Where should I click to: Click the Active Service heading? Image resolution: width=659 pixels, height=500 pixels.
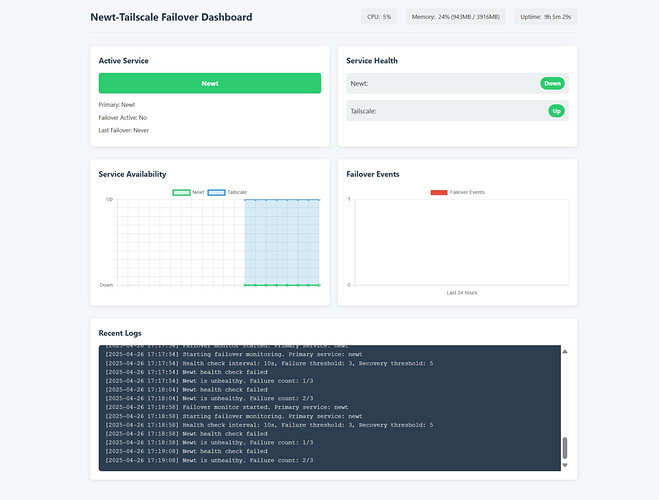point(124,61)
